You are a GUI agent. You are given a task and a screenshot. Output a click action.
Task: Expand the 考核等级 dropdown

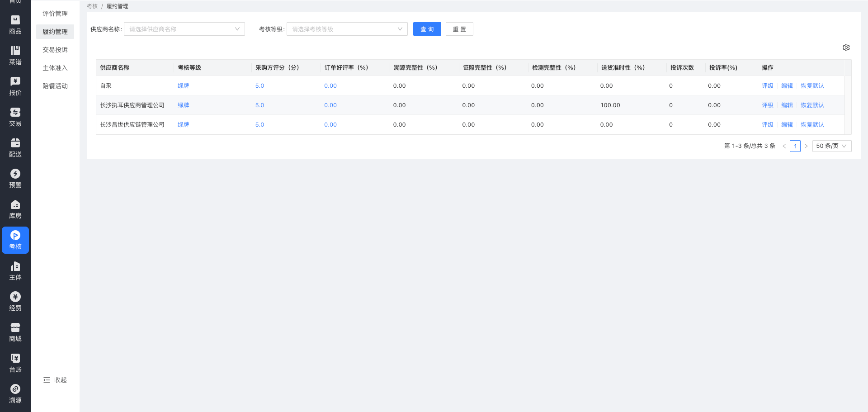point(347,29)
